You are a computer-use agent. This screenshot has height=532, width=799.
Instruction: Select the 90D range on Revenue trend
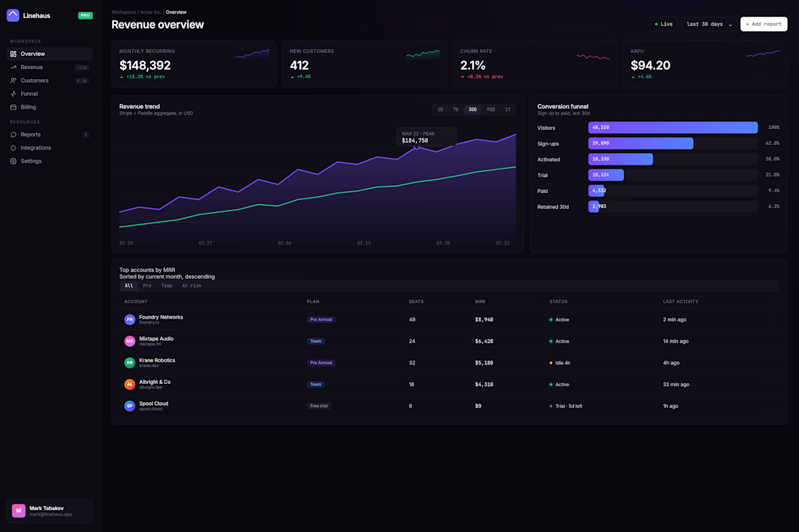point(490,110)
